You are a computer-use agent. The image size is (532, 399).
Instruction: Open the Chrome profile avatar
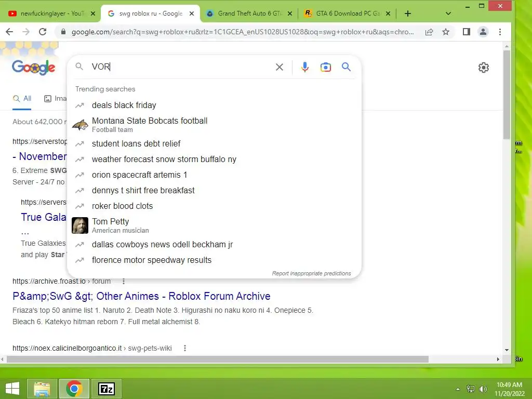coord(483,32)
